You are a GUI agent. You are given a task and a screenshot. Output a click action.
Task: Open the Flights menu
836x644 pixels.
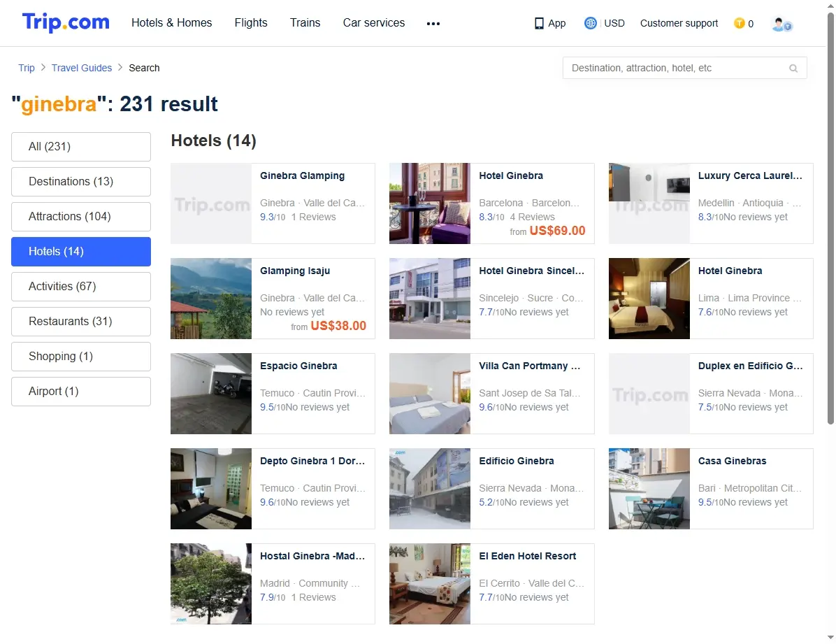(x=250, y=23)
